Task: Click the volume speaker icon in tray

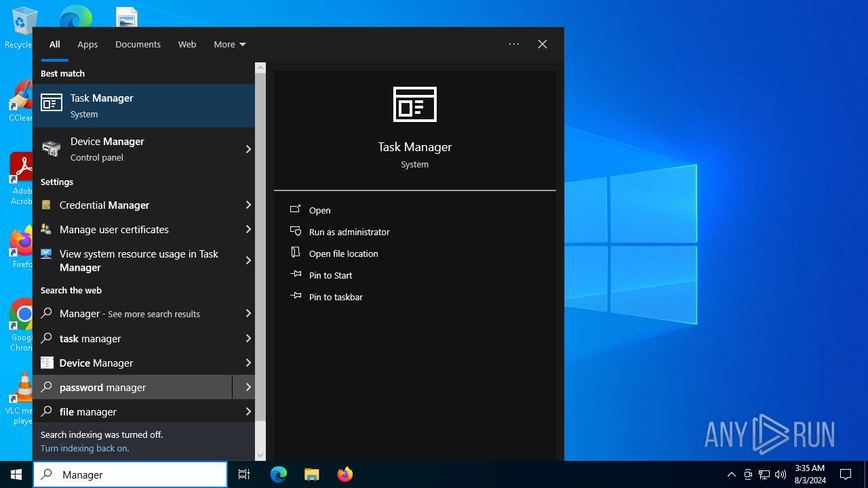Action: [x=781, y=474]
